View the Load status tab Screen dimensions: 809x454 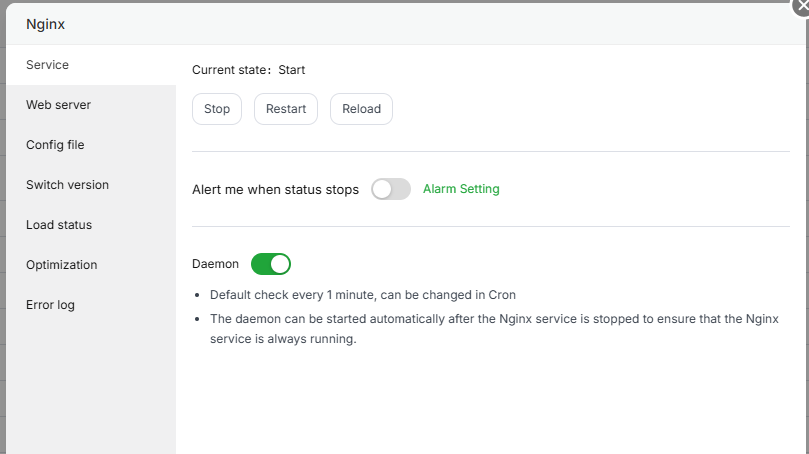click(x=91, y=225)
